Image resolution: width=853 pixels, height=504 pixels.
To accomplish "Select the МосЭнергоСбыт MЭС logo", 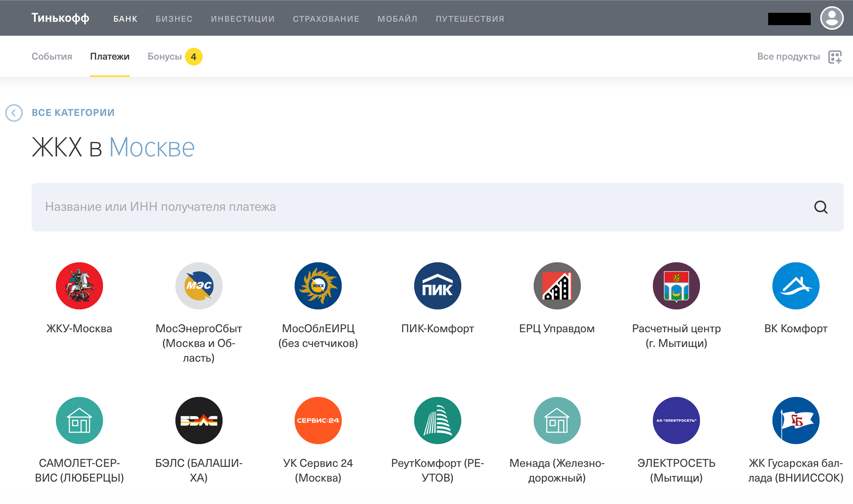I will click(x=199, y=286).
